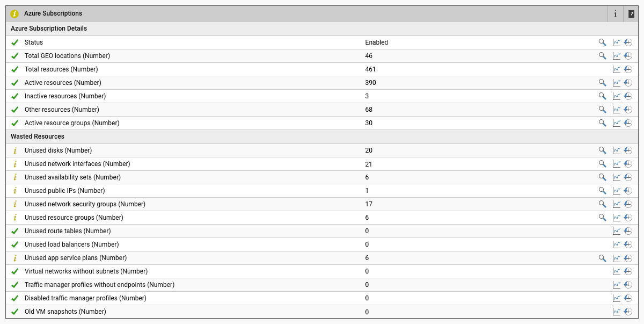644x324 pixels.
Task: Open history icon for Unused load balancers
Action: 628,244
